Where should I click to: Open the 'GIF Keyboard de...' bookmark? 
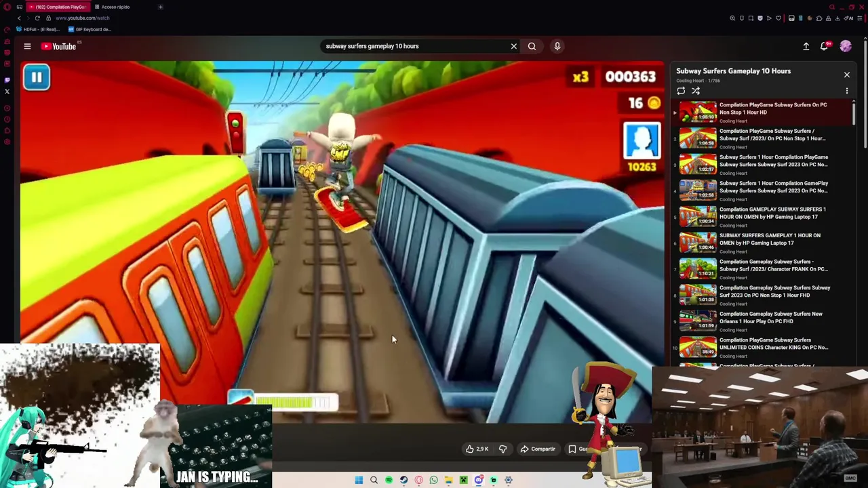90,29
